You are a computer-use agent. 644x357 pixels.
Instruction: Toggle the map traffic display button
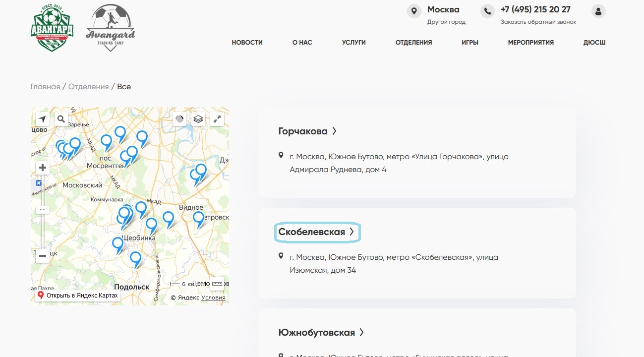pyautogui.click(x=179, y=119)
